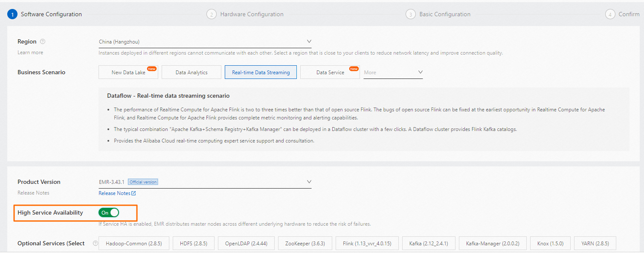Click the Service HA description text
Viewport: 644px width, 253px height.
point(235,224)
